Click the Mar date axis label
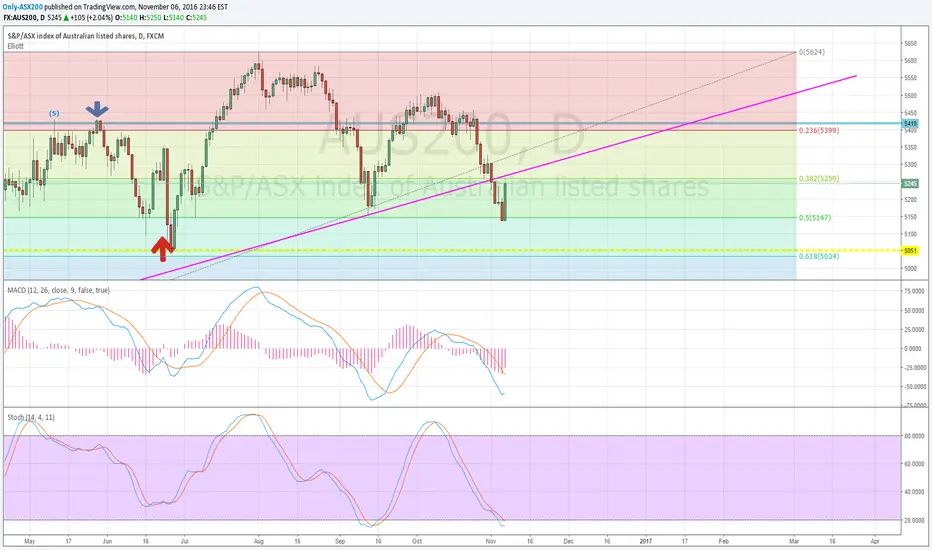The image size is (932, 550). 794,541
